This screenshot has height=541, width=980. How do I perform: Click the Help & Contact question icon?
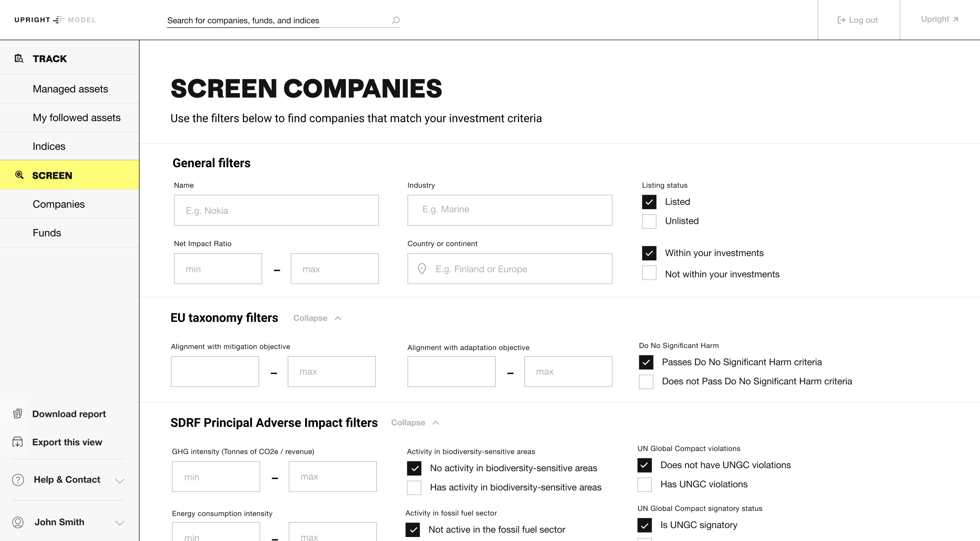18,480
